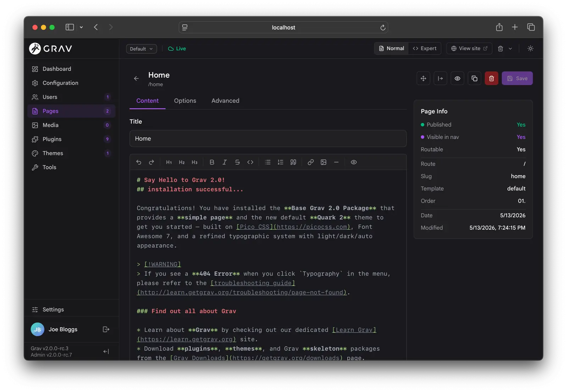Image resolution: width=567 pixels, height=392 pixels.
Task: Open the Content tab
Action: pos(147,101)
